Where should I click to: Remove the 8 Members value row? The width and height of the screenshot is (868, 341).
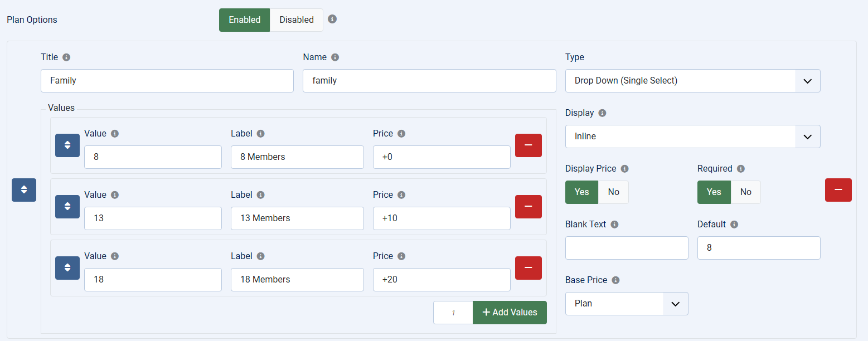coord(528,145)
